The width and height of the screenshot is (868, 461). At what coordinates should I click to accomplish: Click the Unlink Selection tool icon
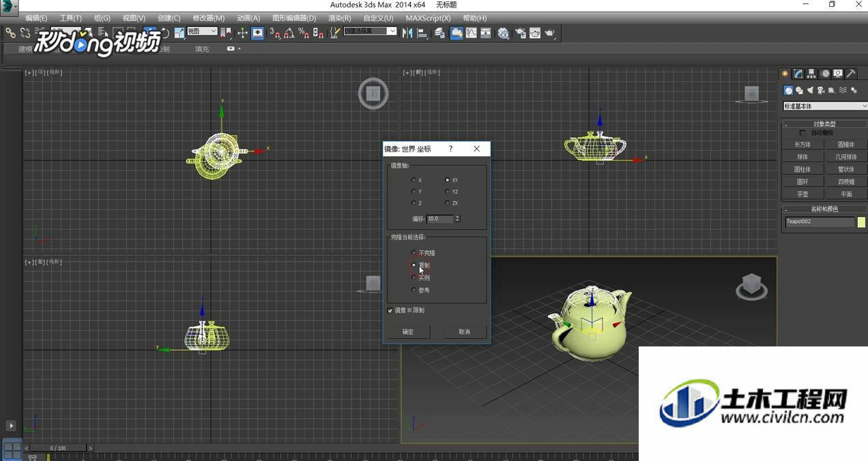25,33
